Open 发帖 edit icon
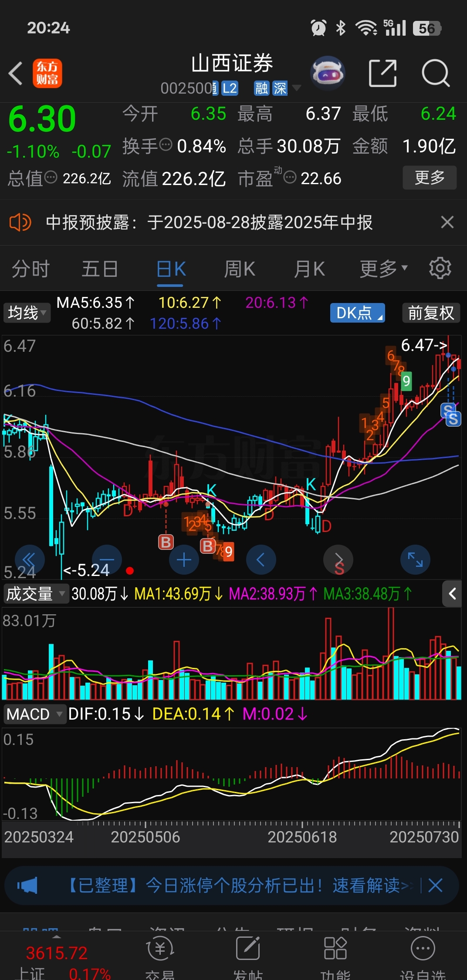467x980 pixels. (x=248, y=948)
